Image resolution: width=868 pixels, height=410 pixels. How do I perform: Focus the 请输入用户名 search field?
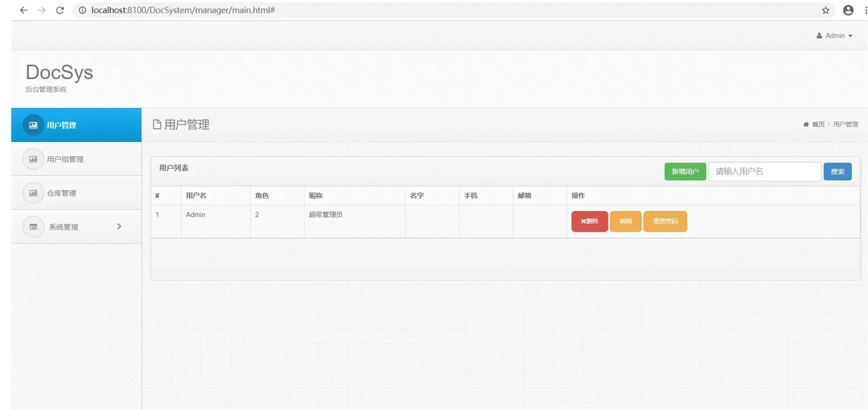click(764, 172)
